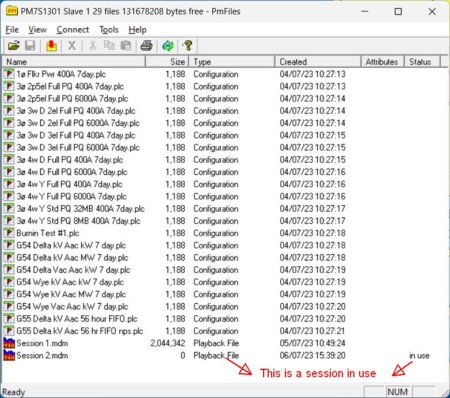This screenshot has height=398, width=450.
Task: Click icon beside G55 Delta kV Aac 56 hour FIFO.plc
Action: click(9, 319)
